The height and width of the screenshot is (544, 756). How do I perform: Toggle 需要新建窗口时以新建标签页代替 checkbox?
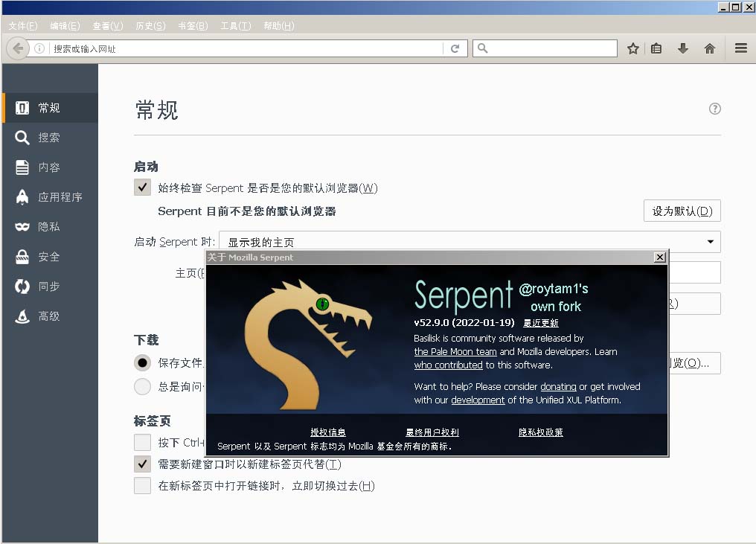click(142, 464)
